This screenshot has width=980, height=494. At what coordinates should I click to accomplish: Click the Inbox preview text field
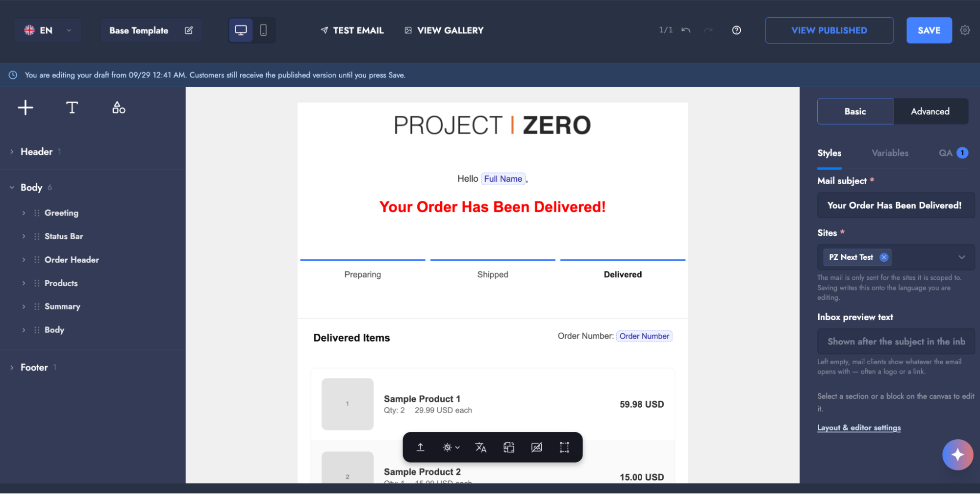click(x=896, y=342)
